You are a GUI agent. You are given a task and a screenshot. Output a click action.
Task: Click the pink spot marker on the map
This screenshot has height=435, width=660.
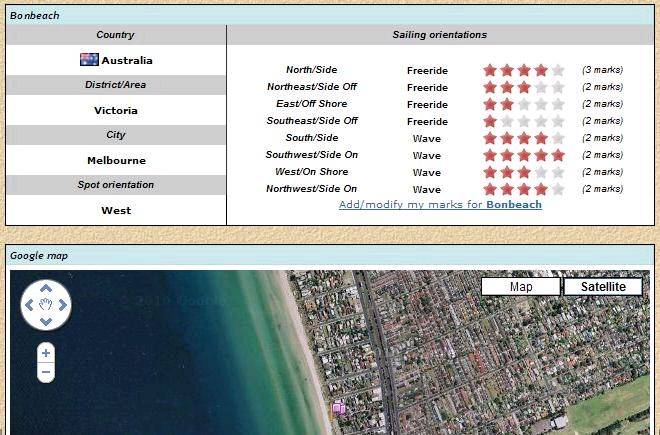tap(338, 407)
